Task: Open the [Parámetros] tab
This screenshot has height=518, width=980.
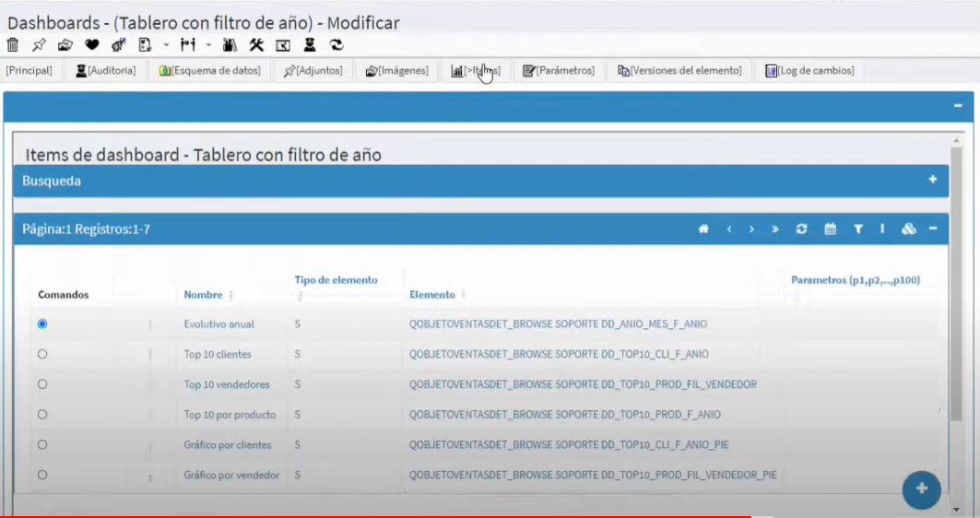Action: (x=559, y=71)
